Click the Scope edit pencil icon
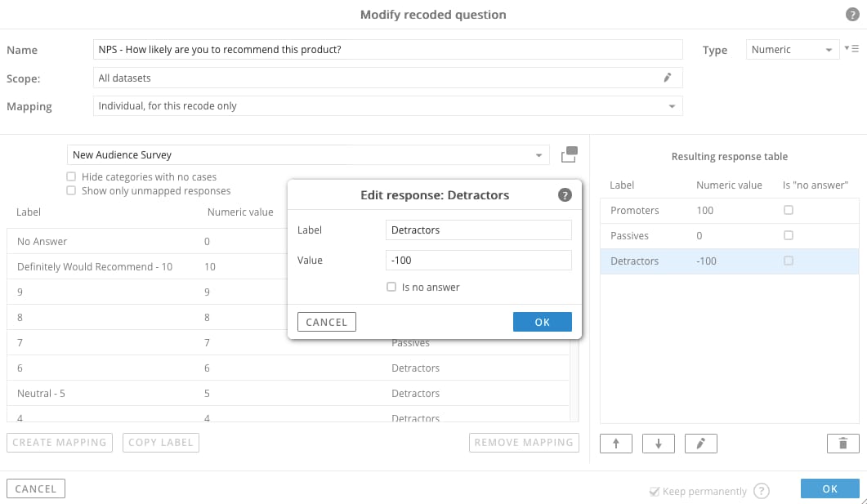Viewport: 867px width, 504px height. 667,78
